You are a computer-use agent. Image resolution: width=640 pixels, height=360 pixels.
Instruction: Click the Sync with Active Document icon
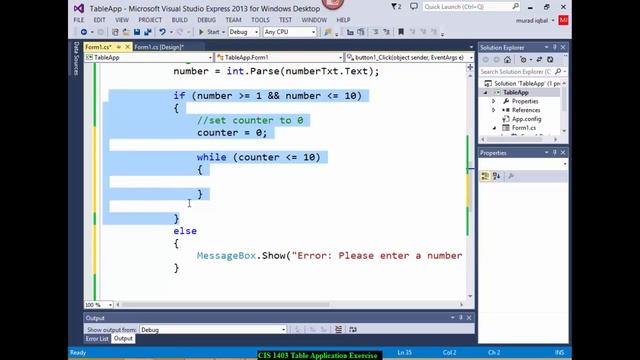click(x=539, y=60)
